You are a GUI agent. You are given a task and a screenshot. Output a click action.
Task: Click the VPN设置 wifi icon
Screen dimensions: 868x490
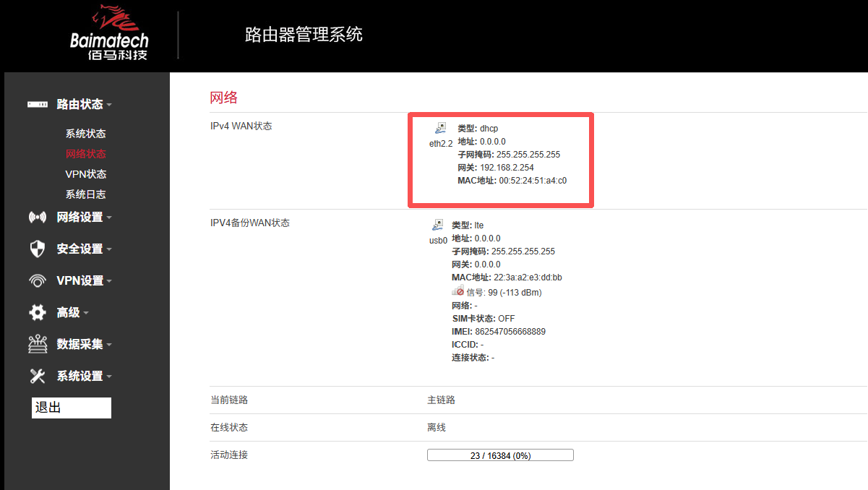tap(38, 280)
